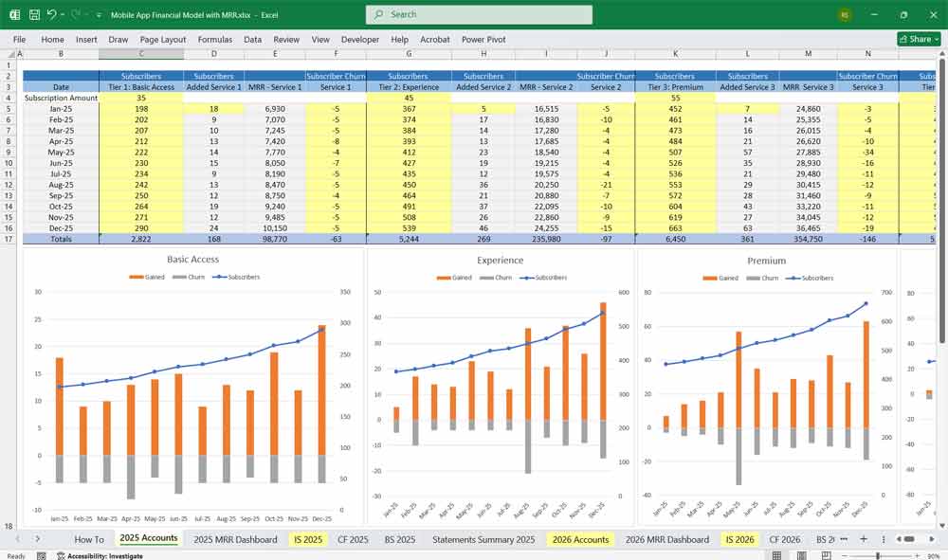Click the next-sheet navigation arrow
This screenshot has width=948, height=560.
[x=35, y=539]
